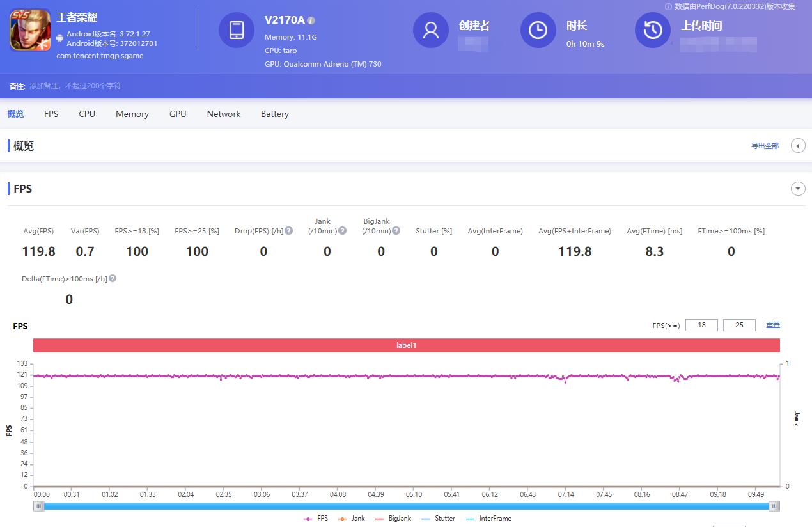The height and width of the screenshot is (527, 812).
Task: Switch to the CPU tab
Action: pos(86,114)
